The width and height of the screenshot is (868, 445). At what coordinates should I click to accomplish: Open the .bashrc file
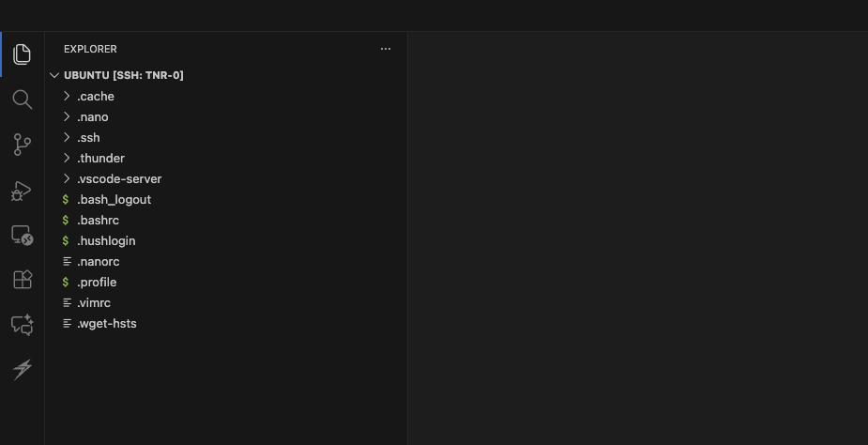tap(226, 221)
